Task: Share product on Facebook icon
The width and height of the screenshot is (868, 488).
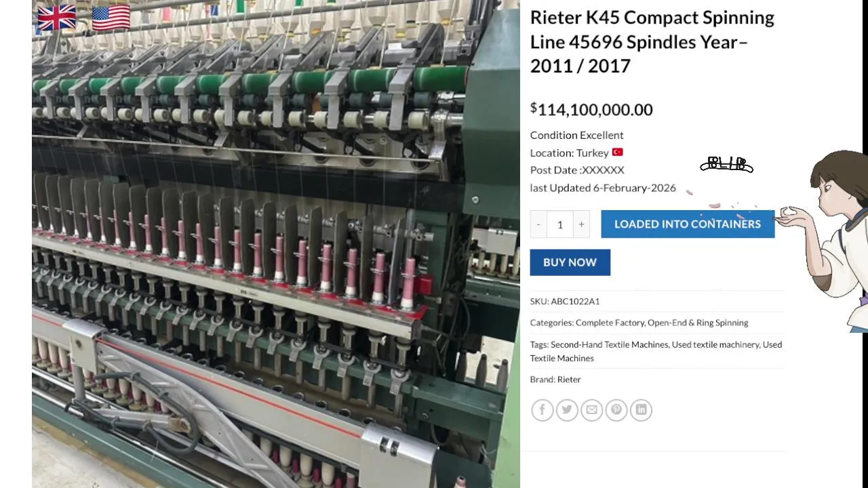Action: (x=542, y=409)
